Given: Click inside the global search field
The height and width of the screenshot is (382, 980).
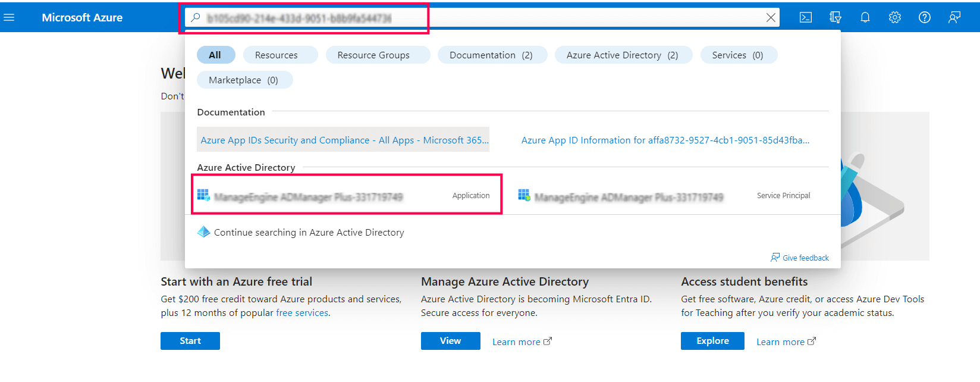Looking at the screenshot, I should pos(476,18).
